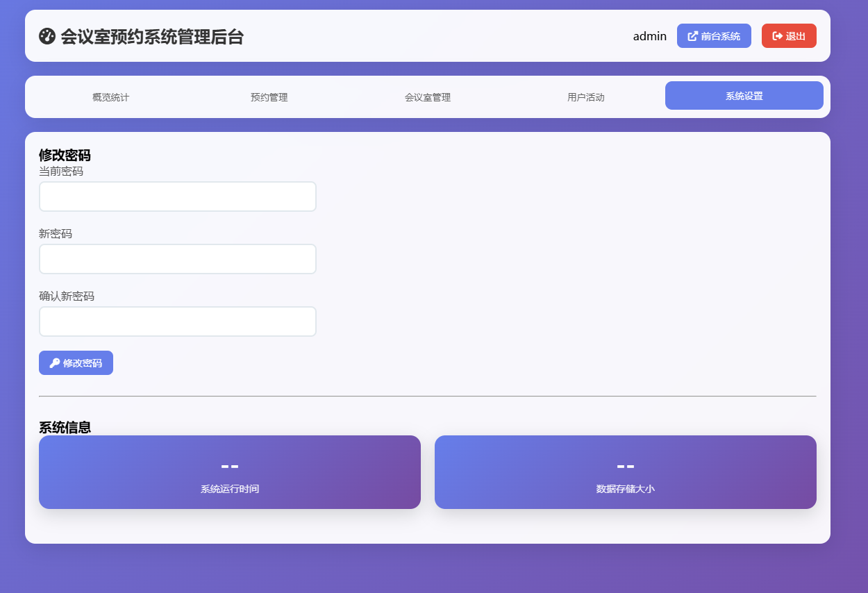Screen dimensions: 868x593
Task: Click the admin username in the header
Action: click(650, 35)
